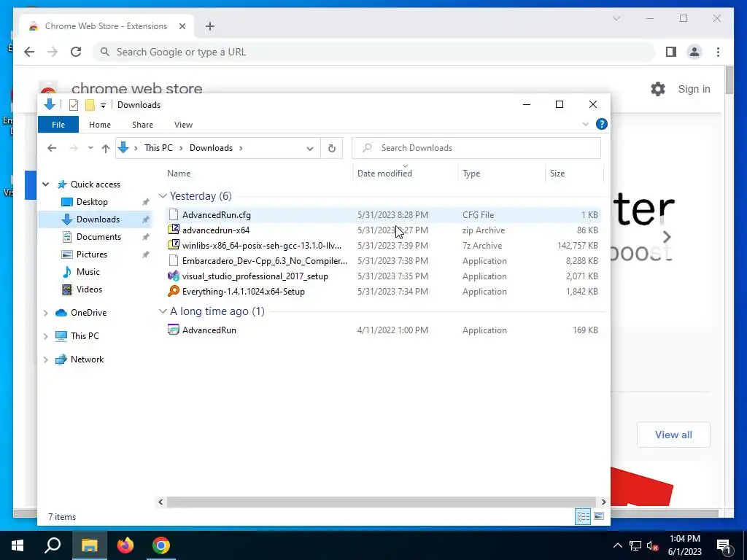This screenshot has width=747, height=560.
Task: Click This PC in the address breadcrumb
Action: tap(158, 148)
